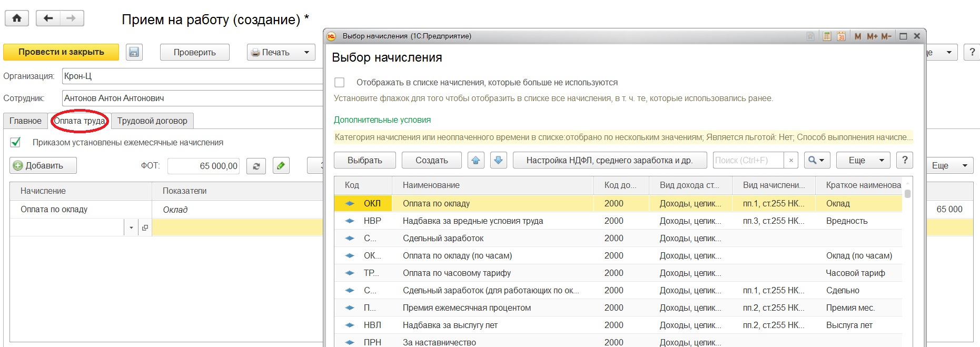The image size is (980, 347).
Task: Click the filter conditions summary text
Action: pyautogui.click(x=623, y=137)
